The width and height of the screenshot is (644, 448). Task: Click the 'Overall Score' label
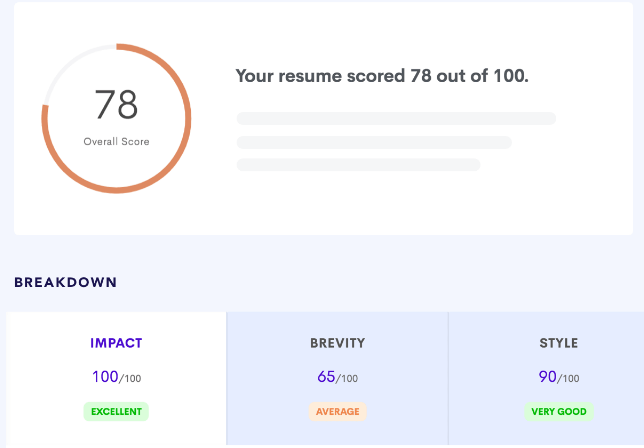click(116, 142)
